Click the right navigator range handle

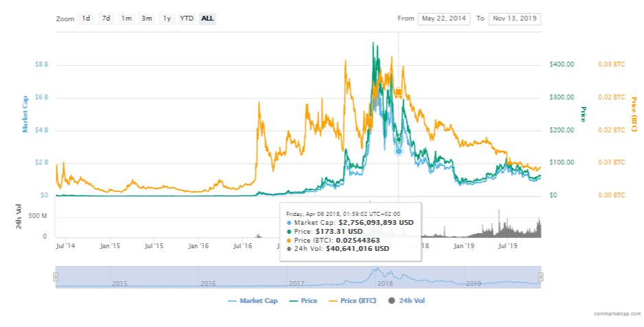[x=541, y=277]
